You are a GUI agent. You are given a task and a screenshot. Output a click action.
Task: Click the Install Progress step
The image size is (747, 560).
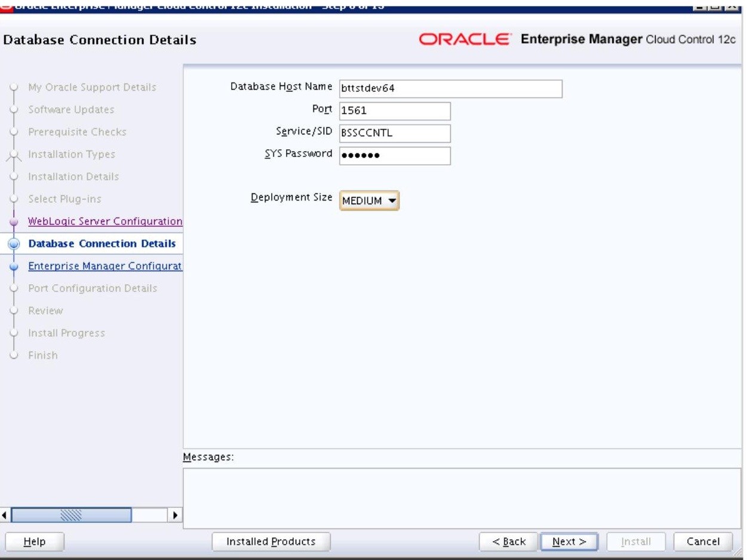coord(66,333)
